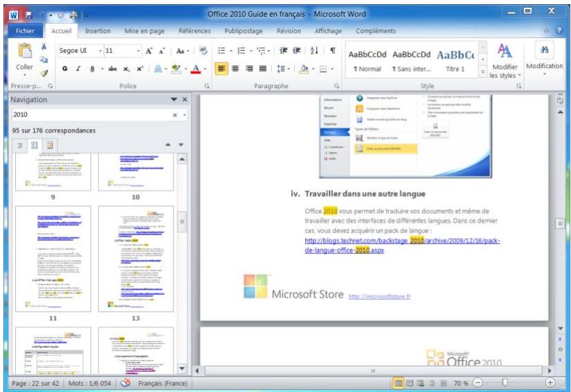The height and width of the screenshot is (392, 571).
Task: Switch to outline view in status bar
Action: 432,383
